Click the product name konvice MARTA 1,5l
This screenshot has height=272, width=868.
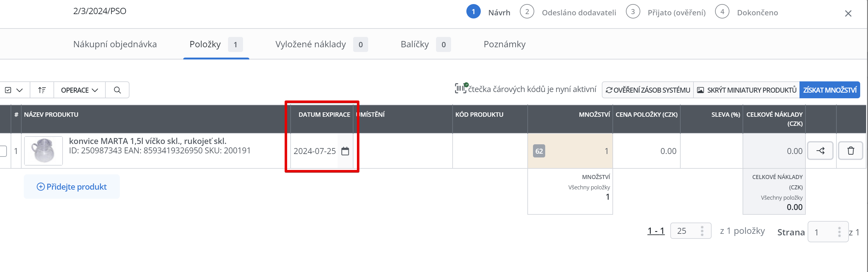[x=148, y=141]
